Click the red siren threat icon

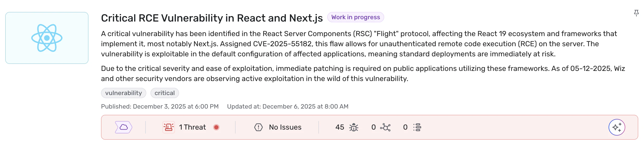coord(168,127)
